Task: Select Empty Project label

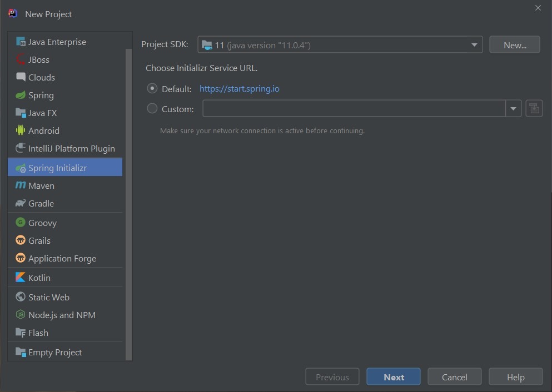Action: (55, 352)
